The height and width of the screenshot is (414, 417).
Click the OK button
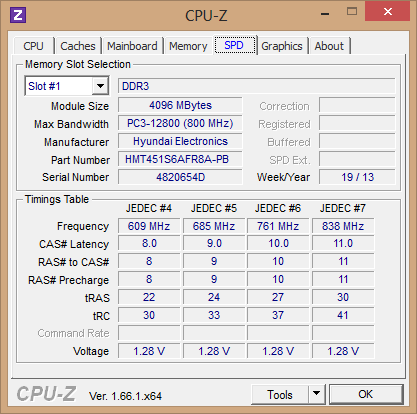[366, 394]
